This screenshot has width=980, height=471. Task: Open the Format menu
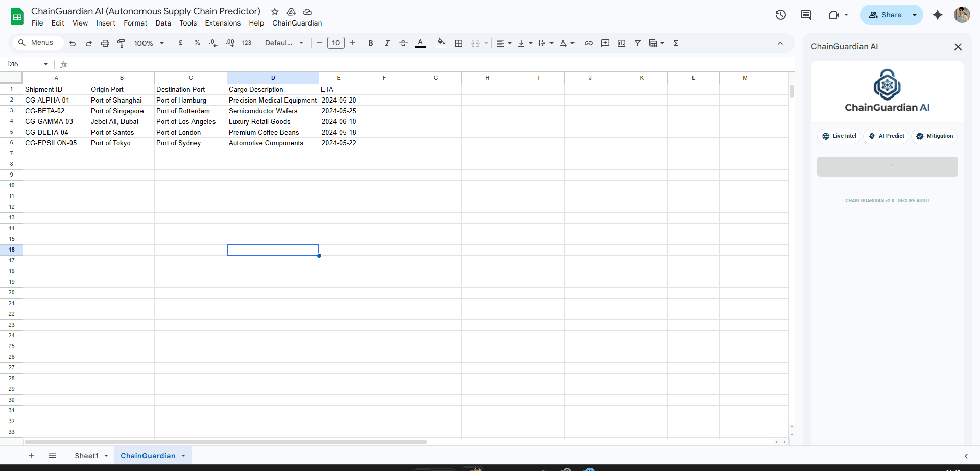coord(135,23)
